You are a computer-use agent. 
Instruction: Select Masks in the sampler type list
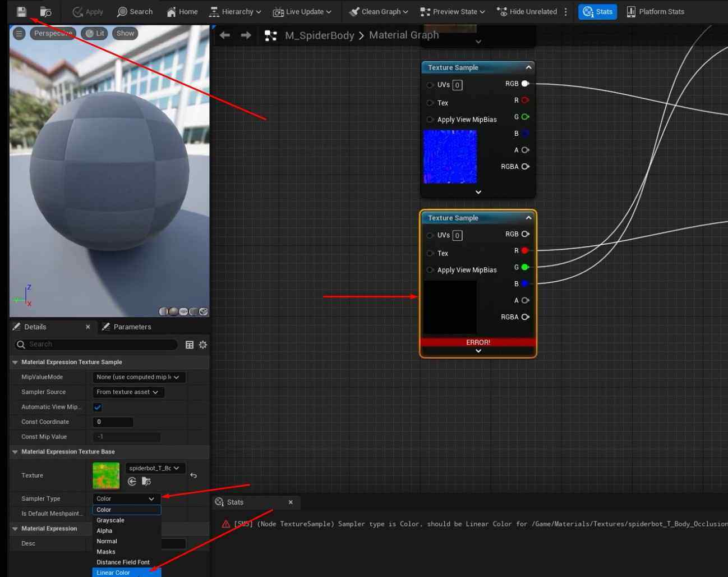point(127,552)
